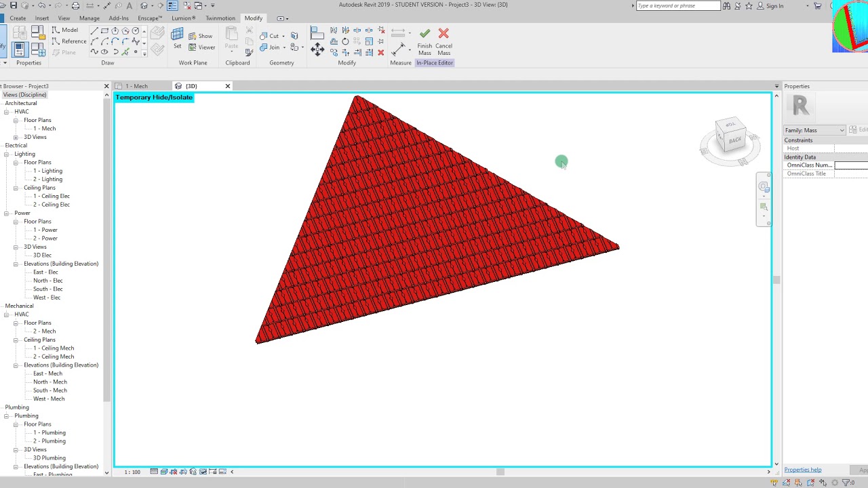Click the Project Browser vertical scrollbar

106,251
